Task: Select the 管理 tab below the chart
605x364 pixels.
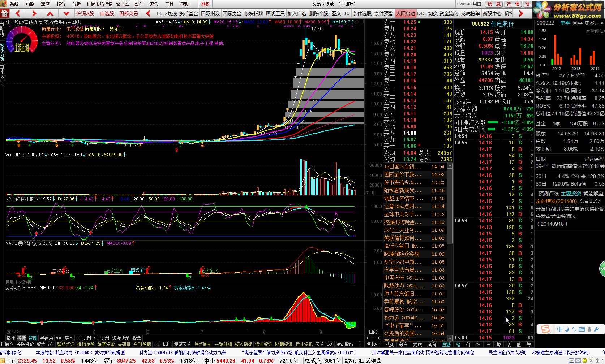Action: (x=33, y=338)
